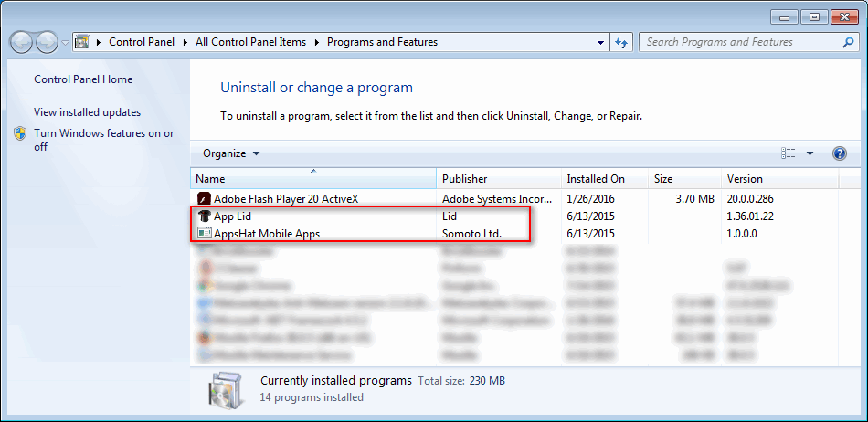This screenshot has height=422, width=868.
Task: Click the refresh button next to address bar
Action: (x=621, y=42)
